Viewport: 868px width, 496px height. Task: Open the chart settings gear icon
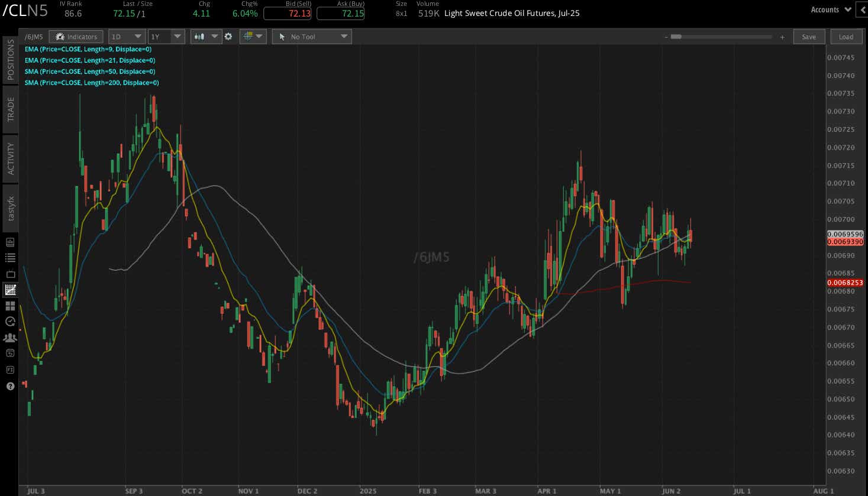[228, 36]
